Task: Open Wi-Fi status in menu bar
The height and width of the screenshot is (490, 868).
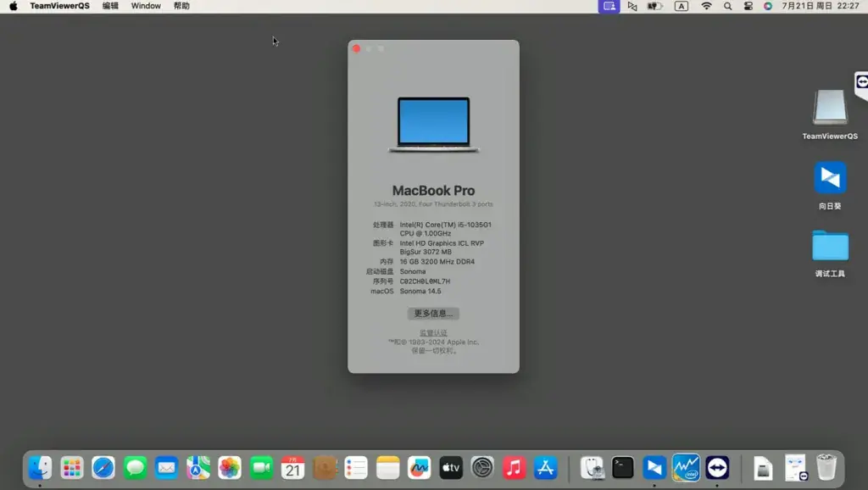Action: tap(706, 6)
